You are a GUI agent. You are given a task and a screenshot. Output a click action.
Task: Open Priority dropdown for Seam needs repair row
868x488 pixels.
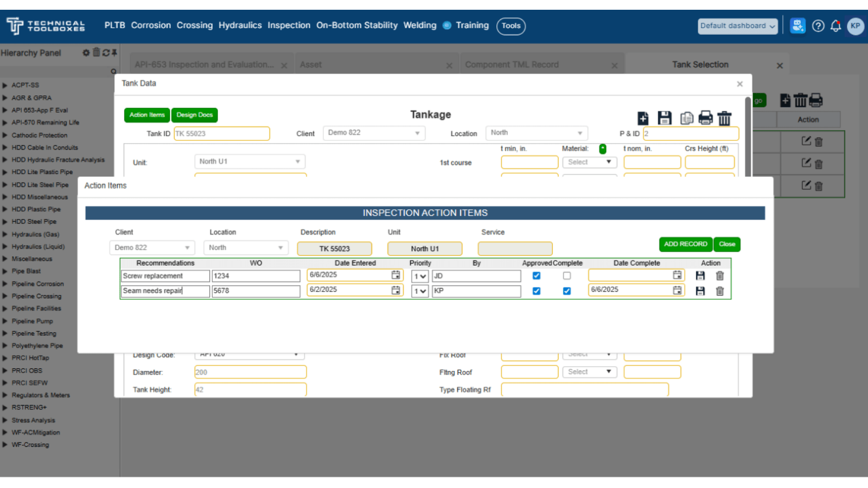point(420,291)
